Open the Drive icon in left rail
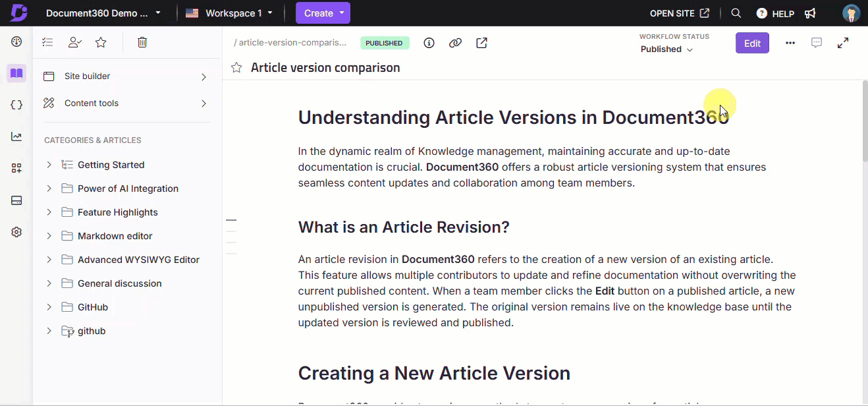Screen dimensions: 868x406 coord(16,200)
